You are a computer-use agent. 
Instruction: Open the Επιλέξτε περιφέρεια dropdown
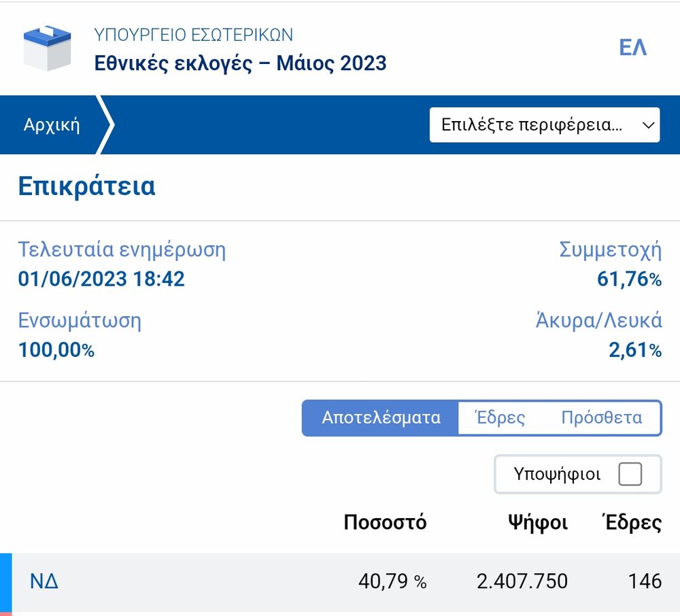point(532,125)
